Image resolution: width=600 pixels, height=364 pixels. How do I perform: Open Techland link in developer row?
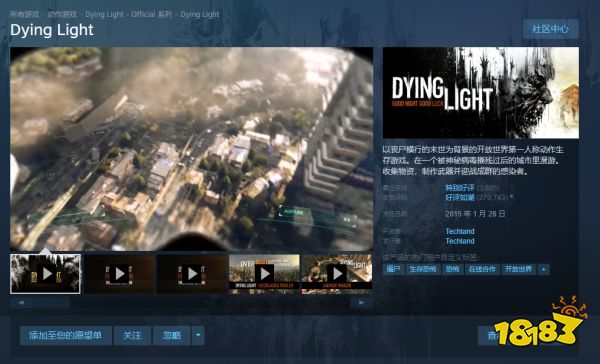460,231
